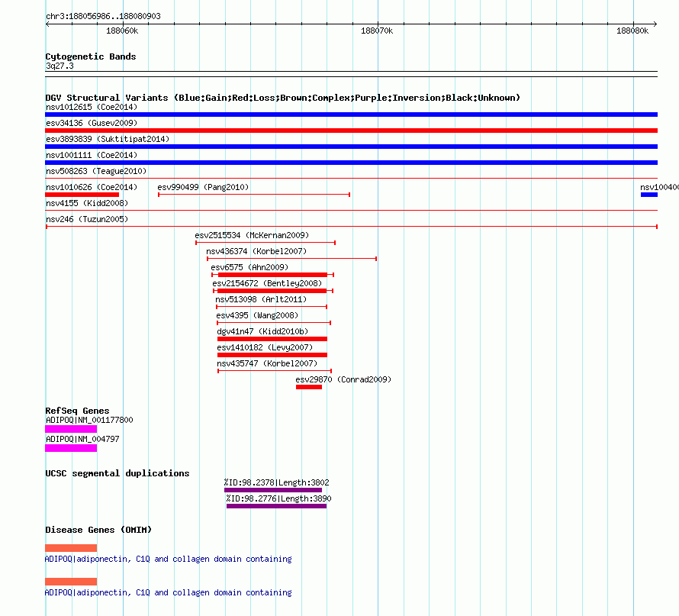
Task: Click the partially visible nsv10040 blue bar
Action: pos(649,195)
